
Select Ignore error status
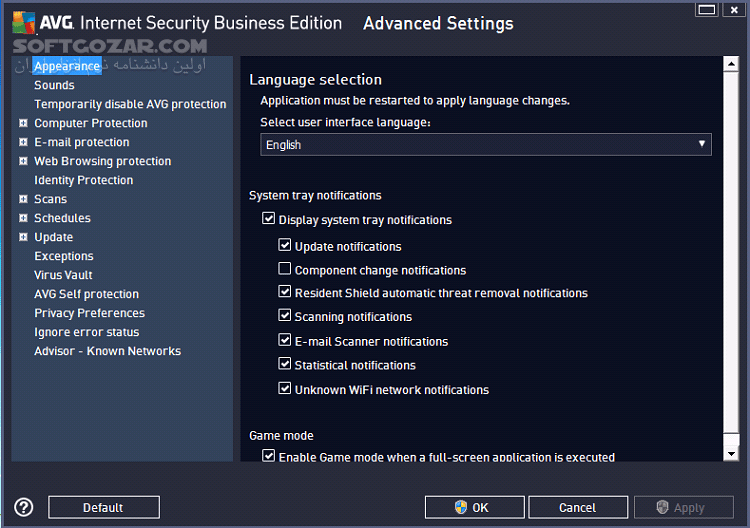click(87, 332)
